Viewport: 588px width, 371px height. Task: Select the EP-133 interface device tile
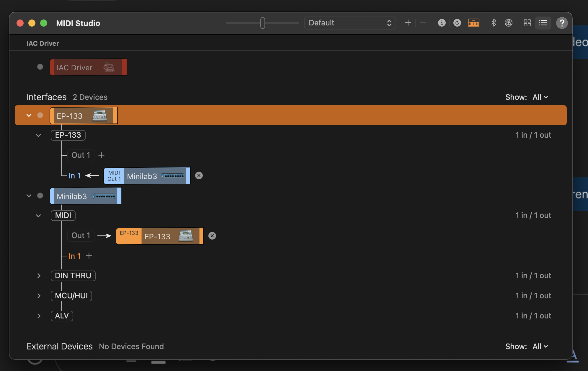[84, 115]
